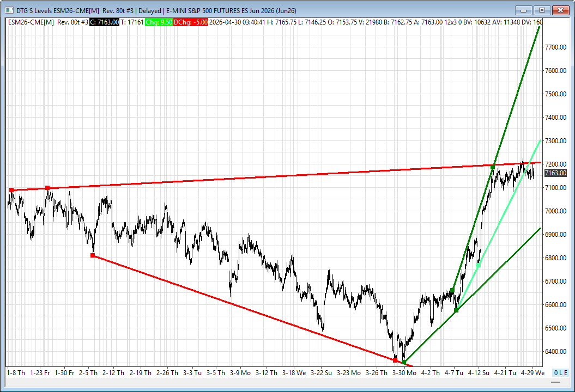Minimize the chart window

click(x=525, y=10)
